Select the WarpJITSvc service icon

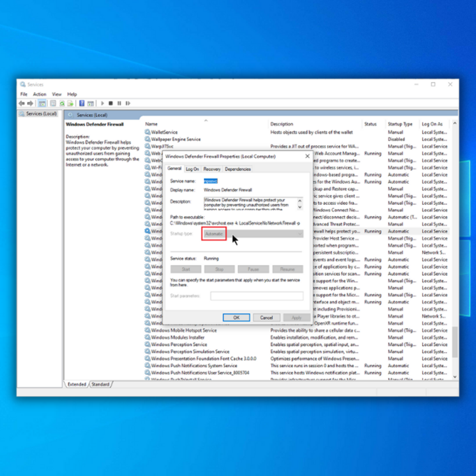point(147,146)
